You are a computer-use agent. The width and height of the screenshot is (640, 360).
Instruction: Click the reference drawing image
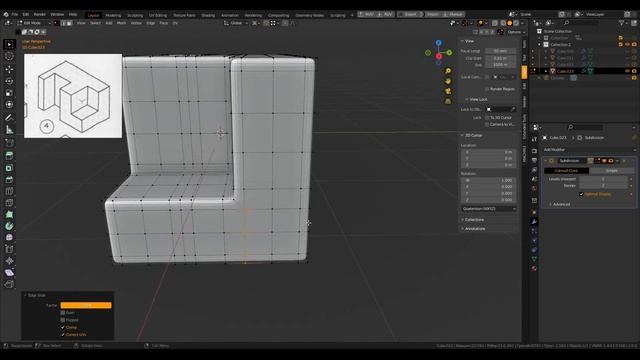73,96
